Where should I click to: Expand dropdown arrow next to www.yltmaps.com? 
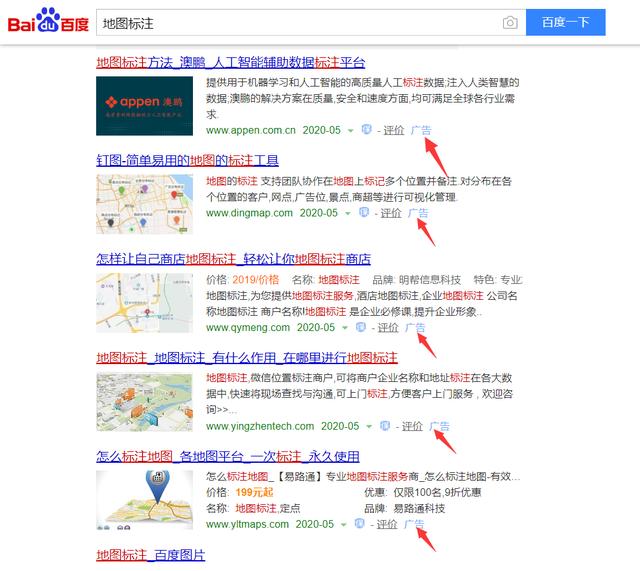point(344,525)
